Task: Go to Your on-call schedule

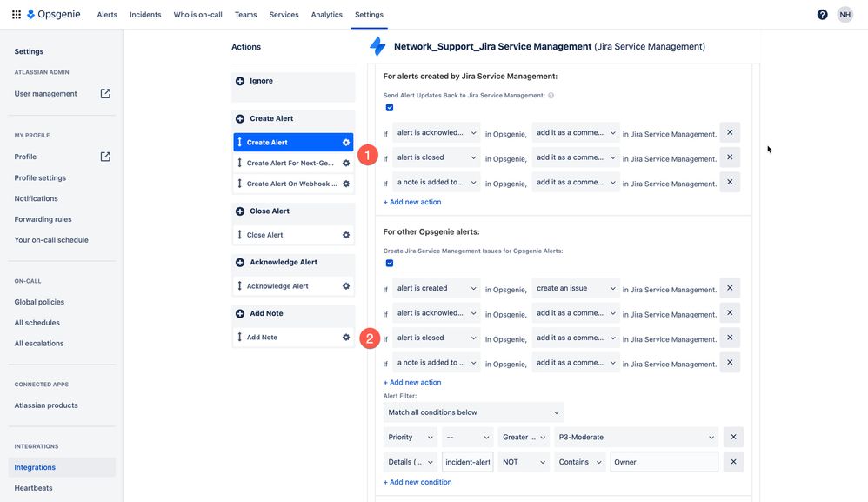Action: coord(51,239)
